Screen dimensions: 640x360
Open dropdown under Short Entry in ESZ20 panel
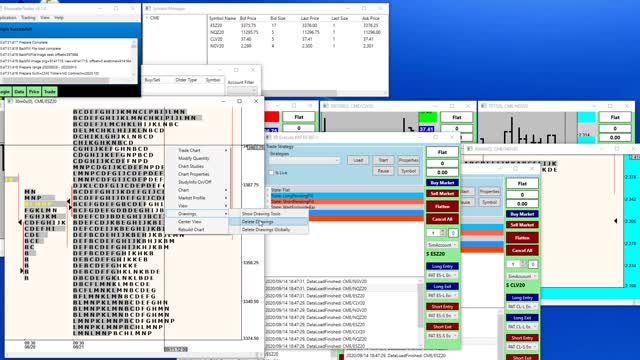coord(442,316)
